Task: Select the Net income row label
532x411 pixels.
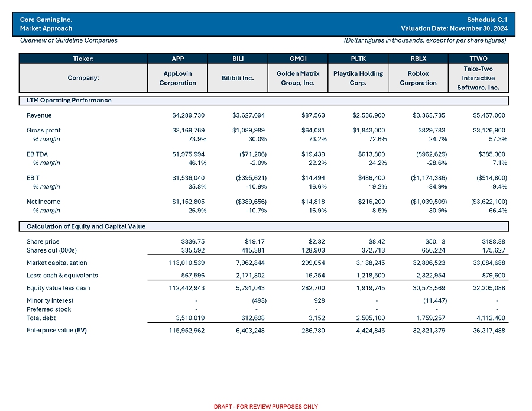Action: (43, 202)
